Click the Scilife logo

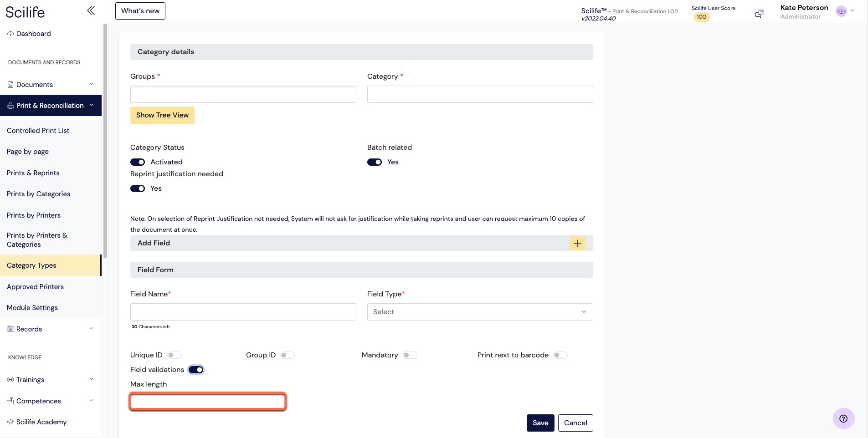point(25,11)
